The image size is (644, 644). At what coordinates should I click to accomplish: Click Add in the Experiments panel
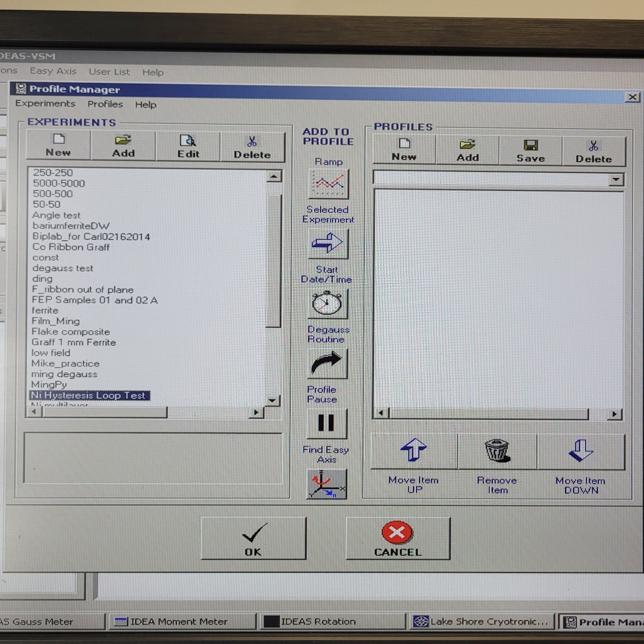pyautogui.click(x=123, y=146)
